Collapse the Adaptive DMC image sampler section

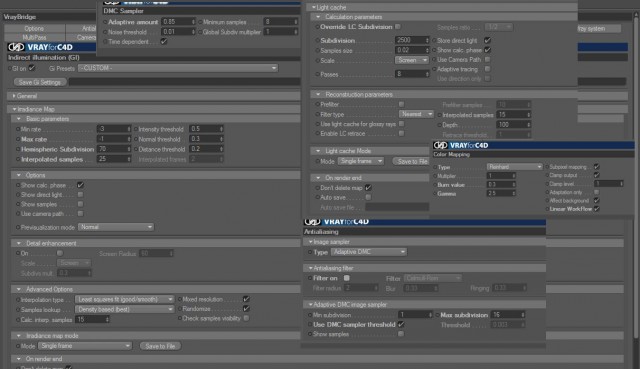pyautogui.click(x=311, y=305)
